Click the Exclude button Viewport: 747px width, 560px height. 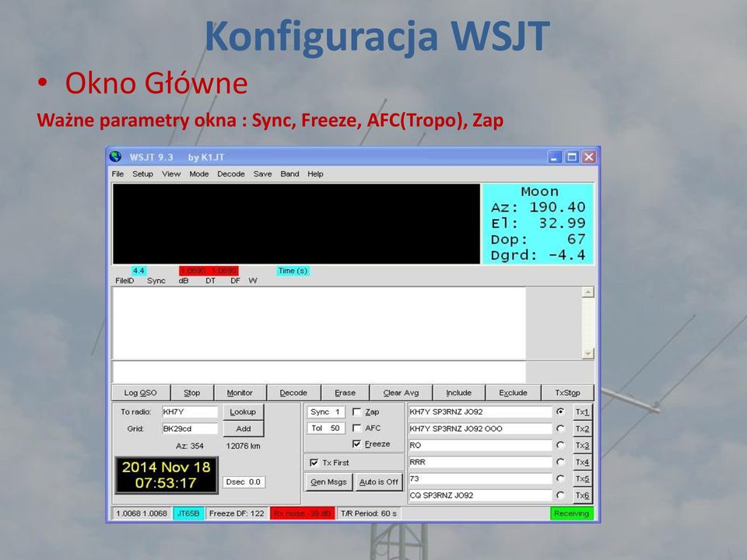513,393
